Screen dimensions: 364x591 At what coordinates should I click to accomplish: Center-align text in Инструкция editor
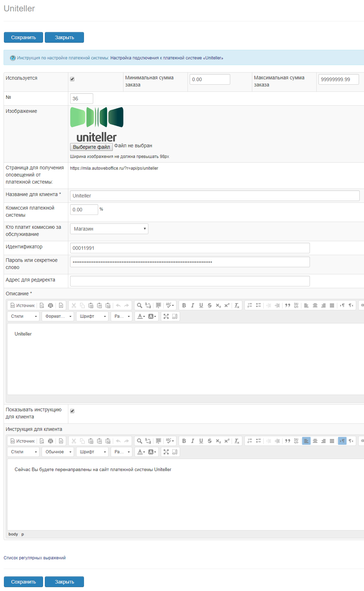click(315, 441)
